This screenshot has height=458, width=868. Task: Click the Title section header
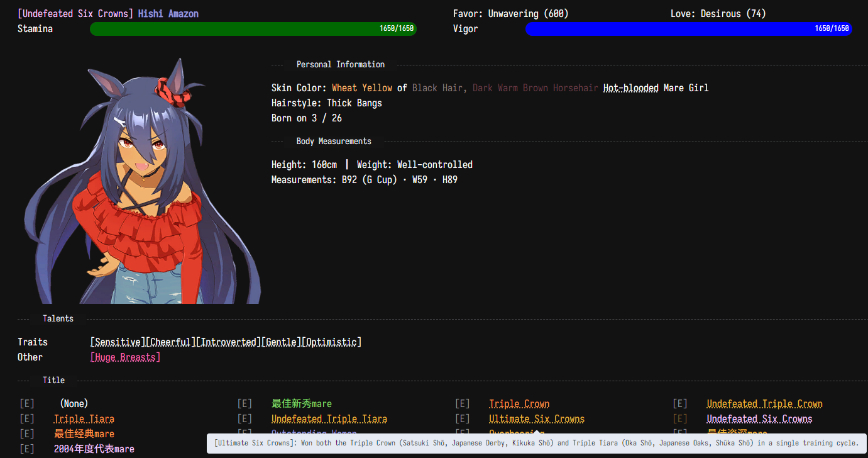click(54, 380)
